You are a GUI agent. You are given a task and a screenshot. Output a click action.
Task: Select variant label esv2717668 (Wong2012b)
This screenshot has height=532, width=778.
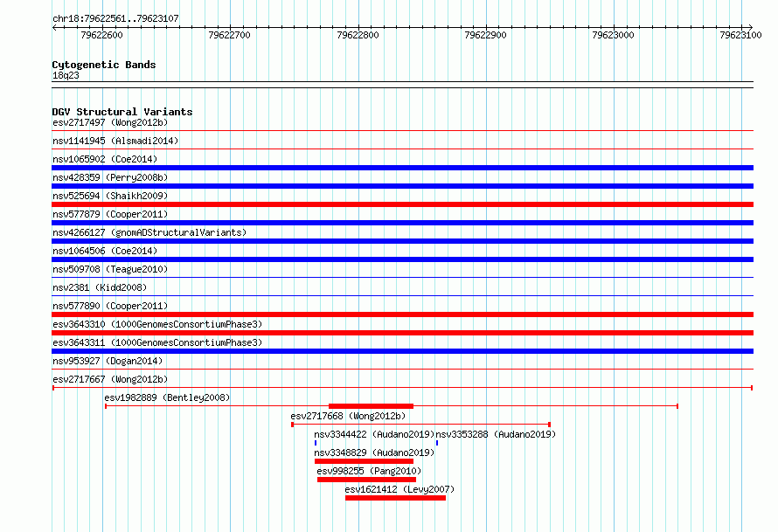348,416
